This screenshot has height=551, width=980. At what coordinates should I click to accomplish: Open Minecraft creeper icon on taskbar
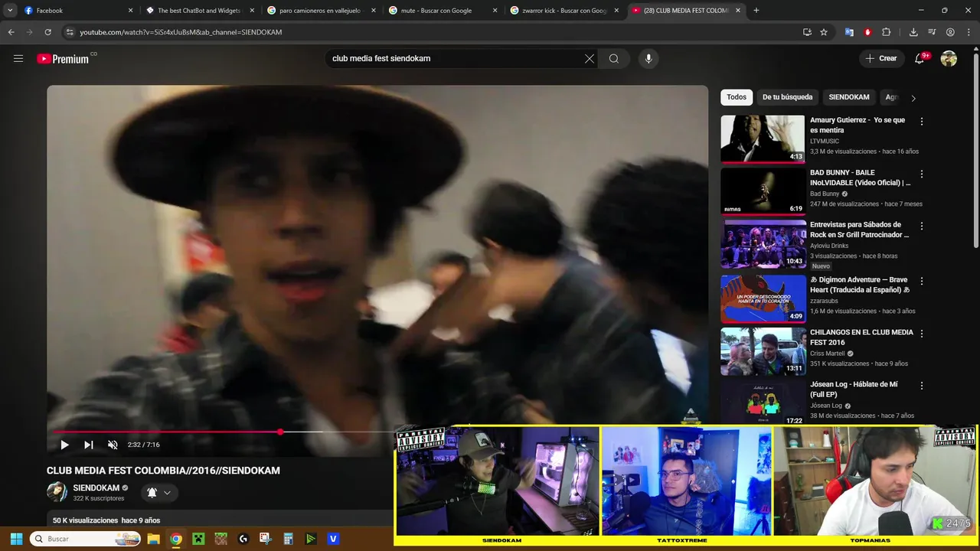(198, 539)
